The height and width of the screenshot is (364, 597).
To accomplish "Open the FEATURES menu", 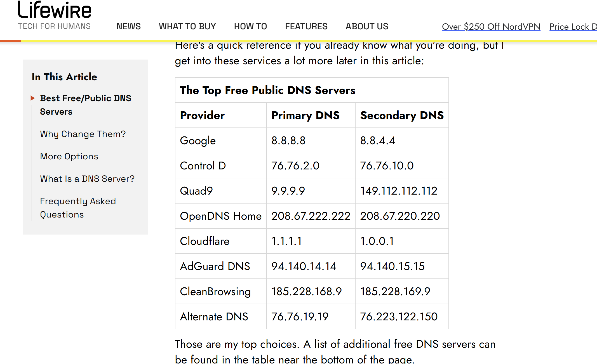I will point(306,26).
